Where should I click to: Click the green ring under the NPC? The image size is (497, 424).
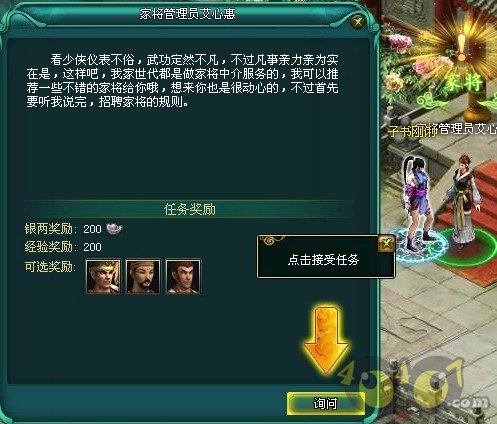point(467,248)
